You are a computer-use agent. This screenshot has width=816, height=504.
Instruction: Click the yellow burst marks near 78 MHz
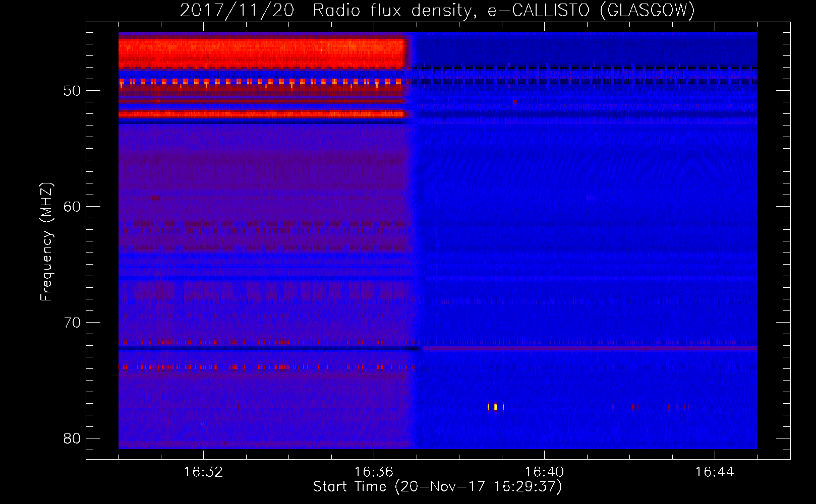pyautogui.click(x=496, y=407)
